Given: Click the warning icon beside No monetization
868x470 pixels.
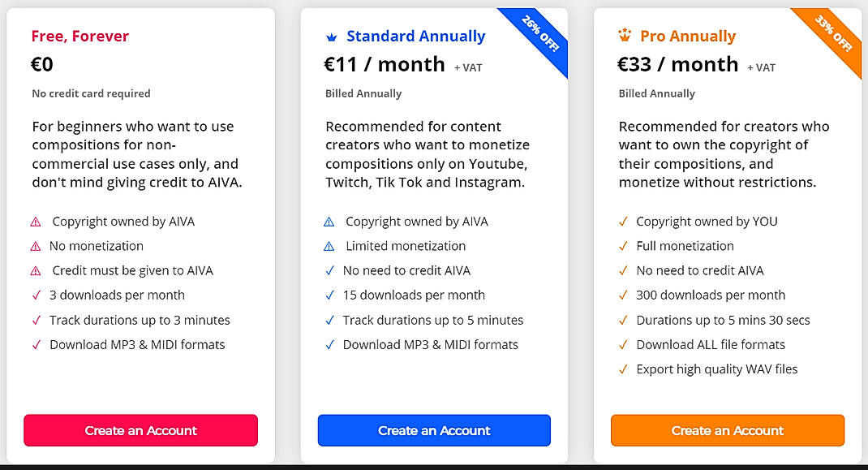Looking at the screenshot, I should pyautogui.click(x=34, y=245).
